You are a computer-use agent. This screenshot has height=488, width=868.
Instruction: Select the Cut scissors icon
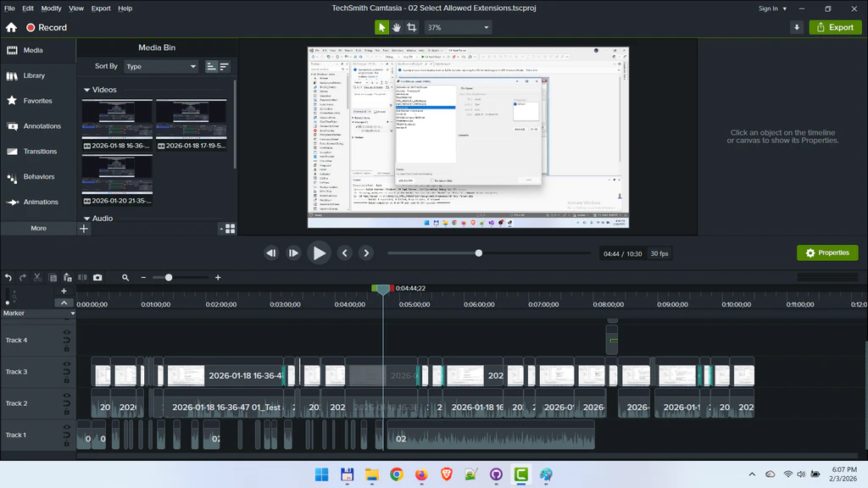[x=36, y=277]
